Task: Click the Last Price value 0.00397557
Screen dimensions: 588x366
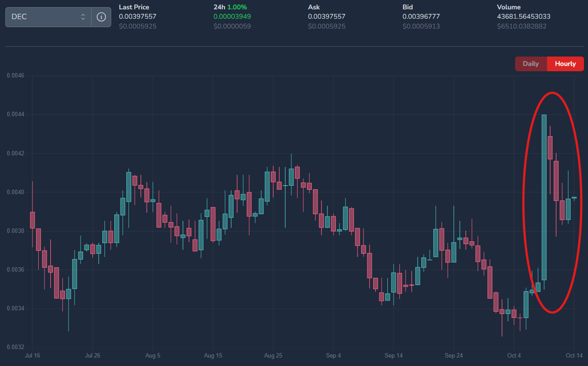Action: (x=137, y=16)
